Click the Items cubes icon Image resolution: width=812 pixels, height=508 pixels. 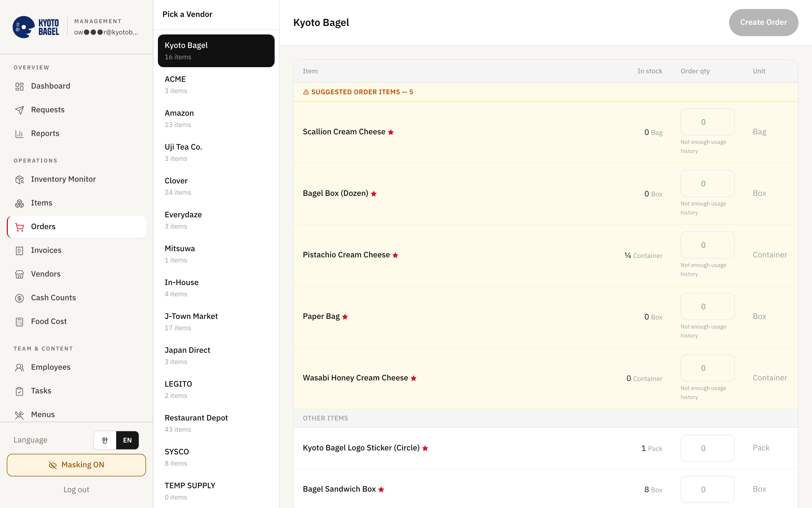pos(19,203)
